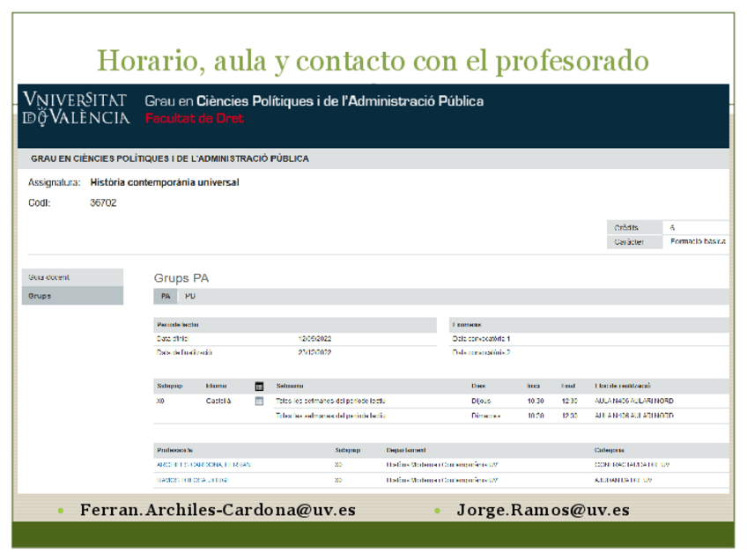747x560 pixels.
Task: Click the email Jorge.Ramos@uv.es
Action: pos(544,510)
